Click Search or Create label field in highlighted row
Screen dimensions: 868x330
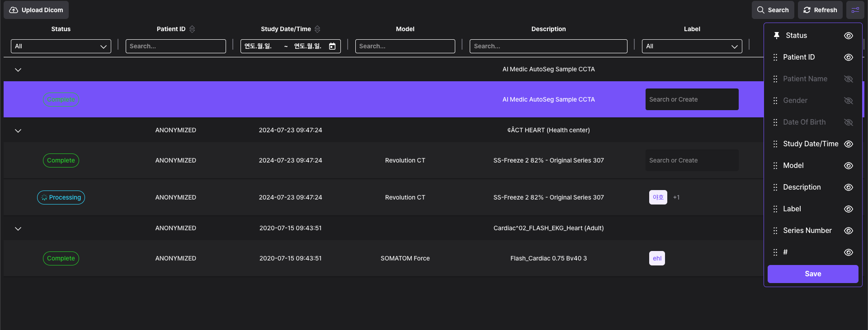click(x=692, y=99)
